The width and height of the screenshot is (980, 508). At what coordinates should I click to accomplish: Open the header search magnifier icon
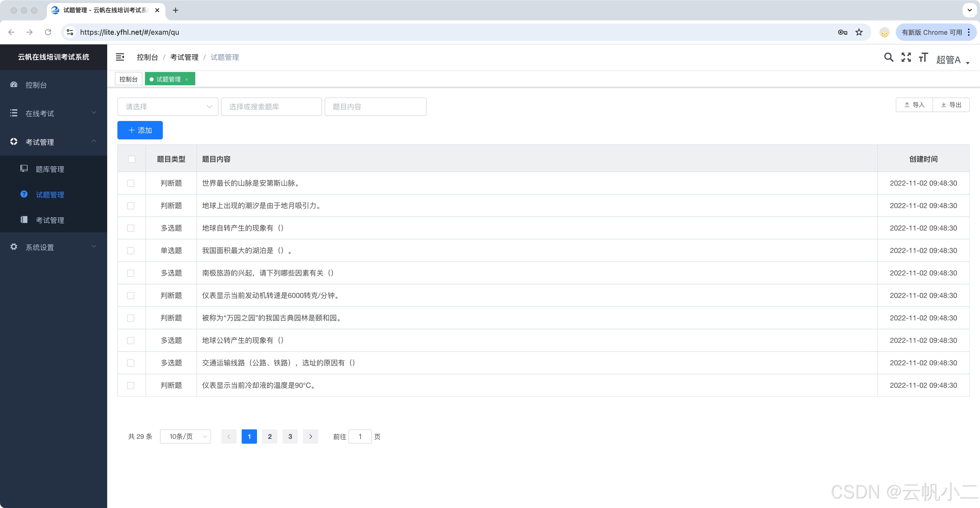point(888,57)
